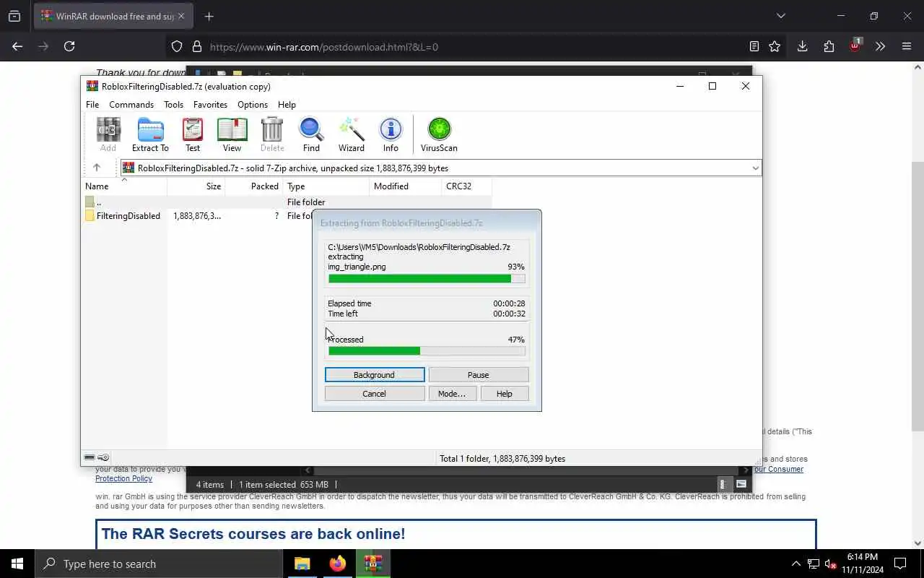Open the Consumer Protection Policy link
Viewport: 924px width, 578px height.
click(123, 478)
